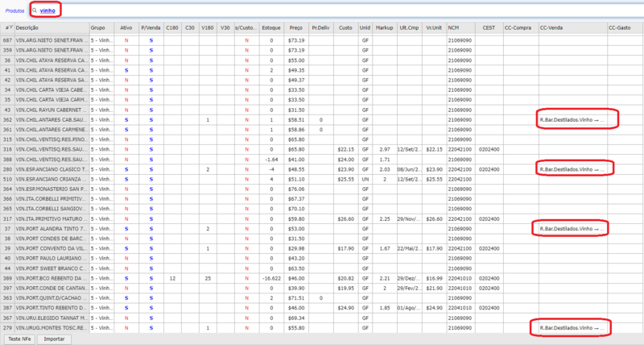Open CC-Venda cell for row 280

[x=573, y=169]
